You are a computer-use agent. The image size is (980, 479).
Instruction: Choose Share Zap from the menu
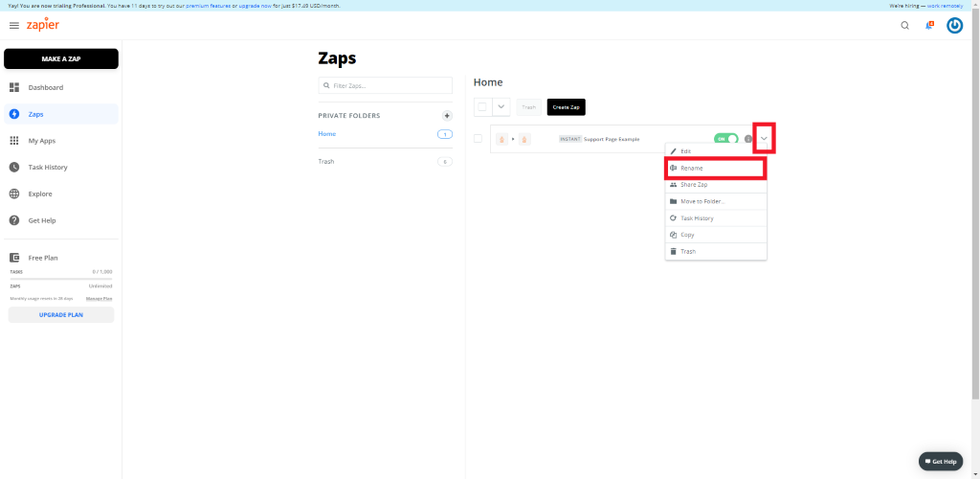716,185
